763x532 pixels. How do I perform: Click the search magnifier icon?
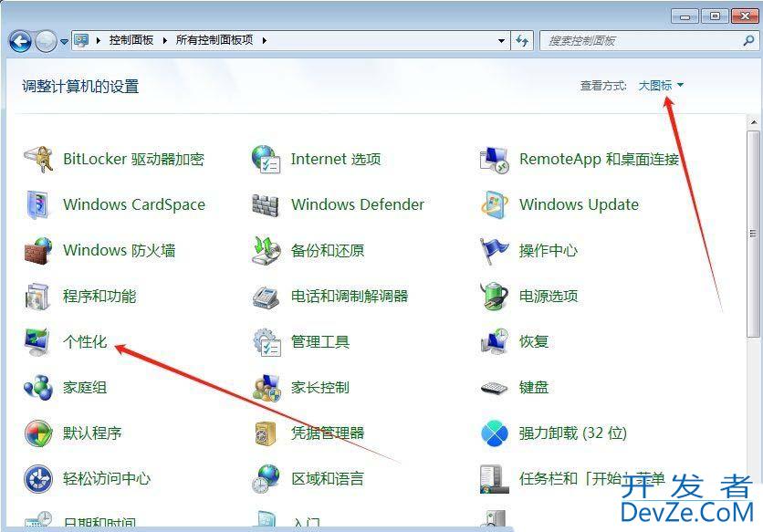click(x=748, y=41)
